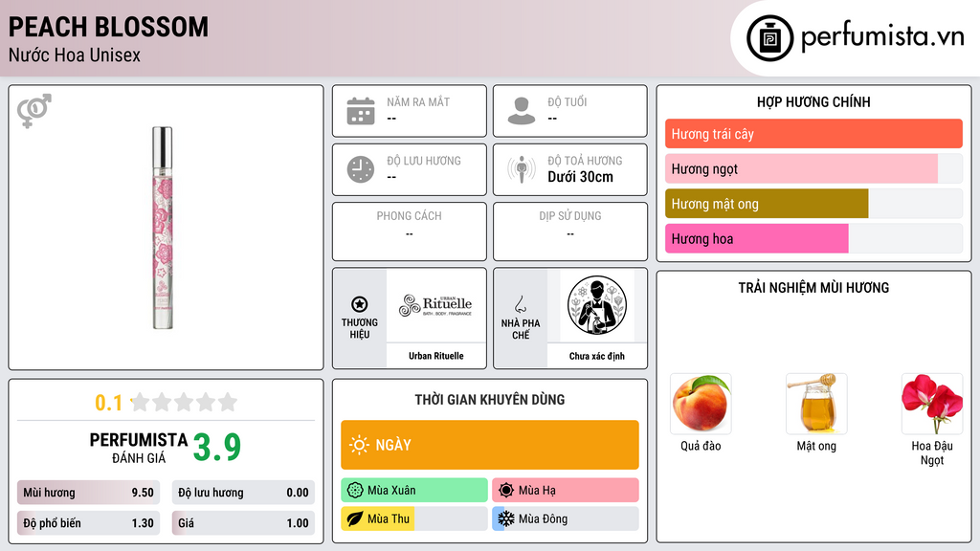The image size is (980, 551).
Task: Click the Dịp sử dụng info box
Action: 570,231
